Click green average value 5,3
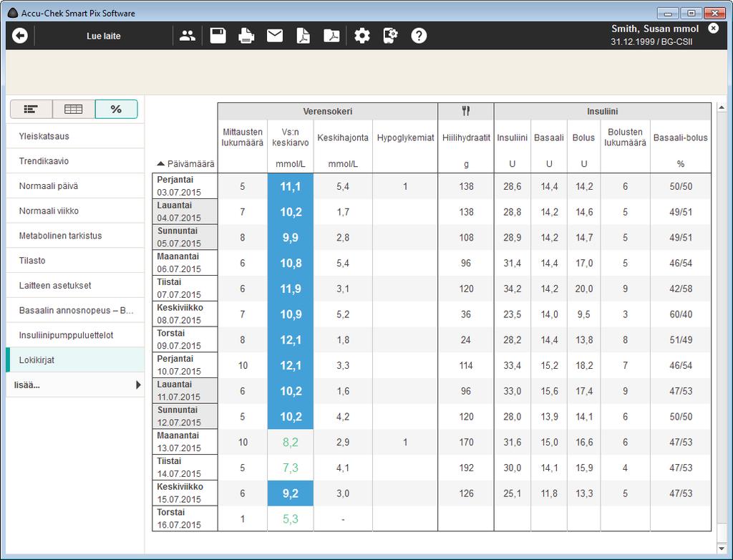Screen dimensions: 733x560 pos(291,519)
